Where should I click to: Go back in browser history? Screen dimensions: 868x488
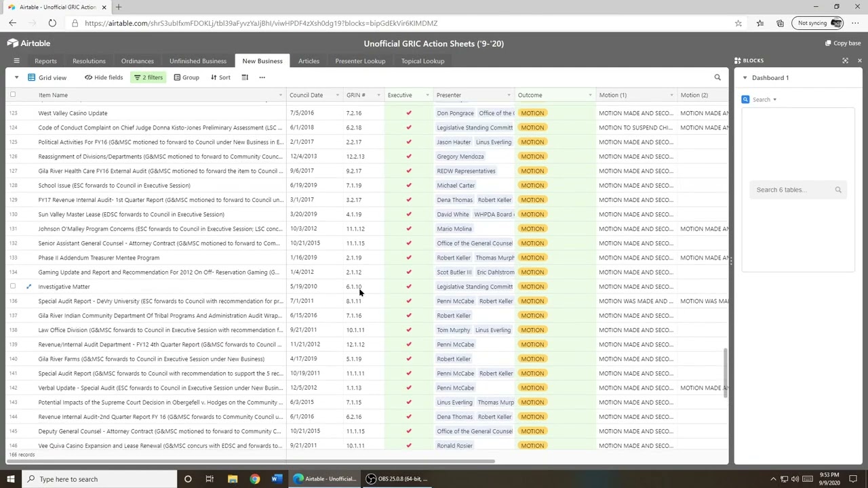click(12, 23)
